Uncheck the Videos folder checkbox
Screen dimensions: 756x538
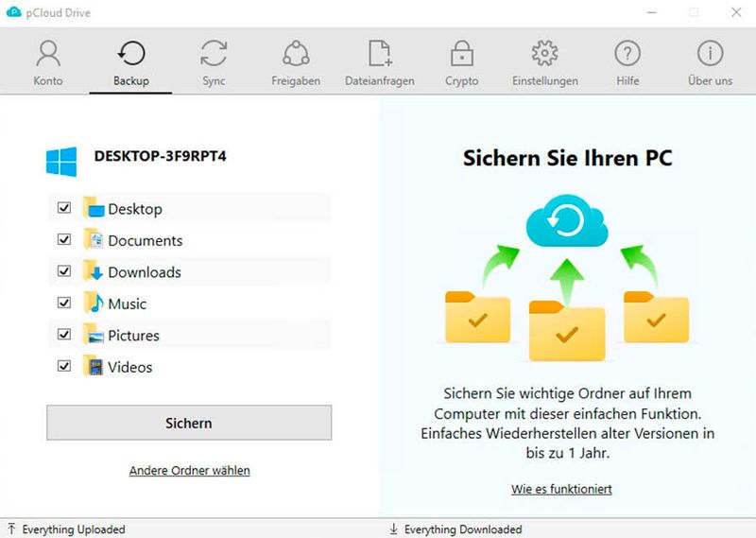64,366
